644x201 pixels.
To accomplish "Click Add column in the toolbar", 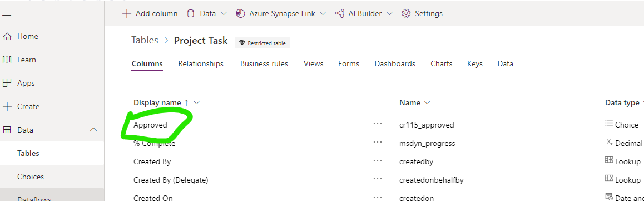I will coord(150,13).
